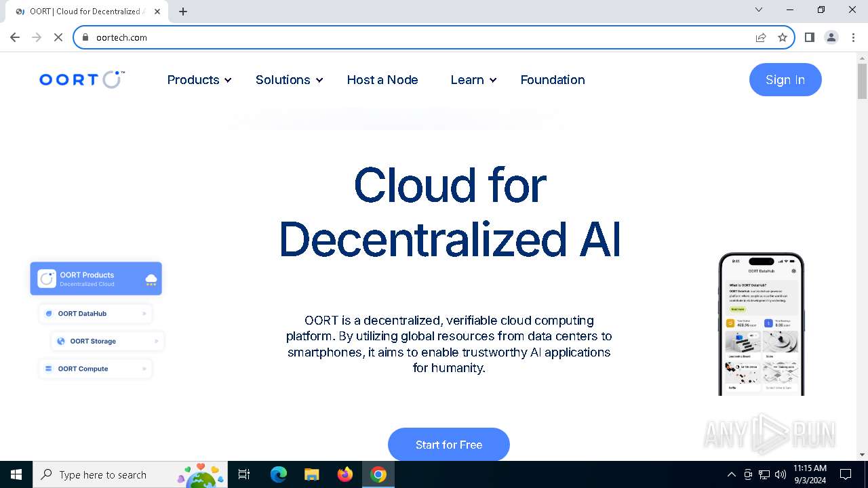
Task: Open Task View on taskbar
Action: tap(244, 474)
